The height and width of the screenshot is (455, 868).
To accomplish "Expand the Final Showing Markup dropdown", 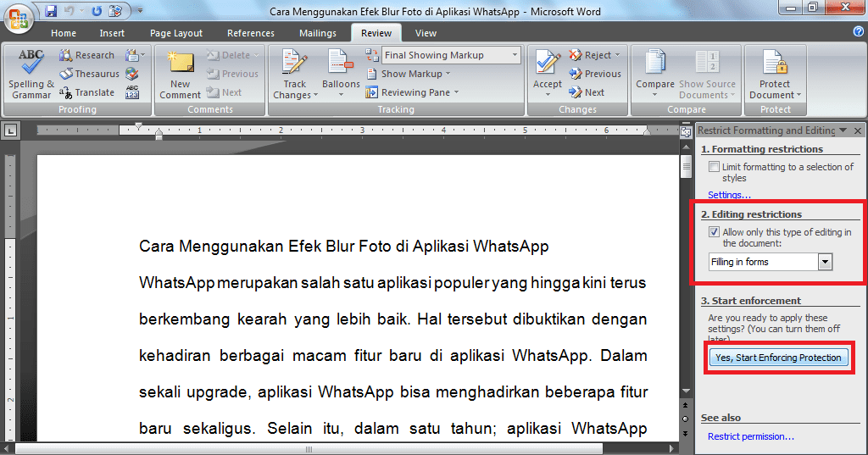I will 515,55.
